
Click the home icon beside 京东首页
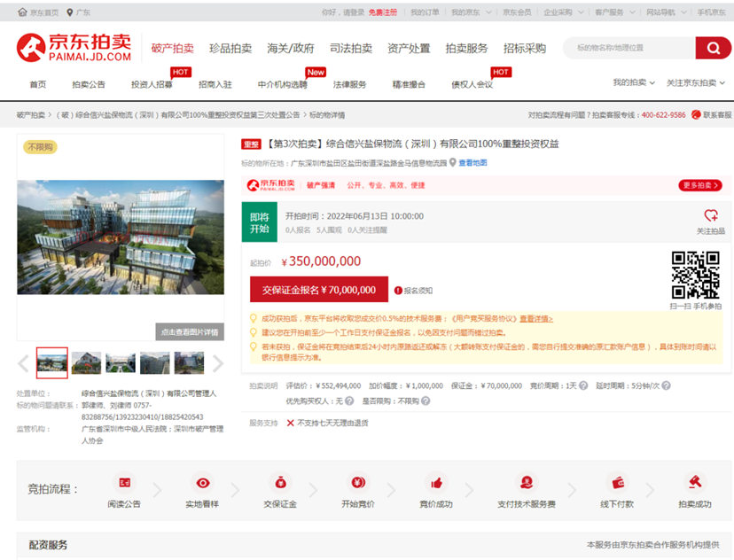click(22, 12)
